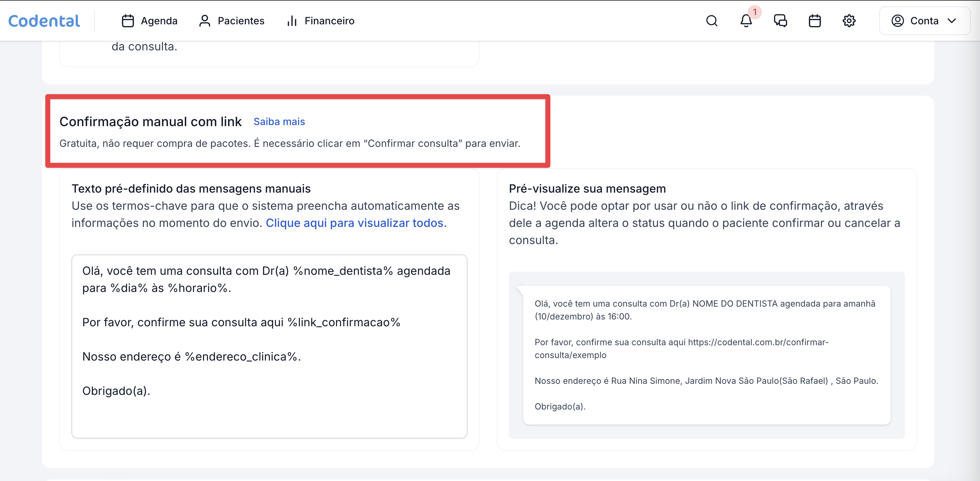Click the user avatar icon in Conta
The height and width of the screenshot is (481, 980).
coord(897,20)
